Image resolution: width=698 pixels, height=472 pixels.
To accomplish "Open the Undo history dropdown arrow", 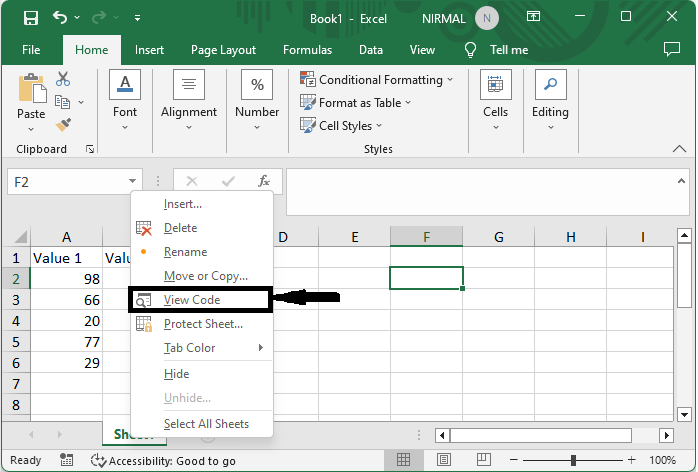I will (77, 17).
